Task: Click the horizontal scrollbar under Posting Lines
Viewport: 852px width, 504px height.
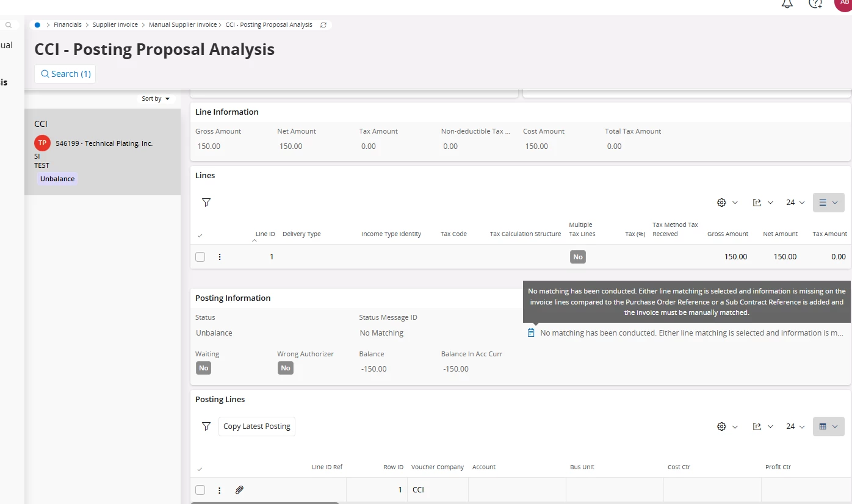Action: pyautogui.click(x=265, y=503)
